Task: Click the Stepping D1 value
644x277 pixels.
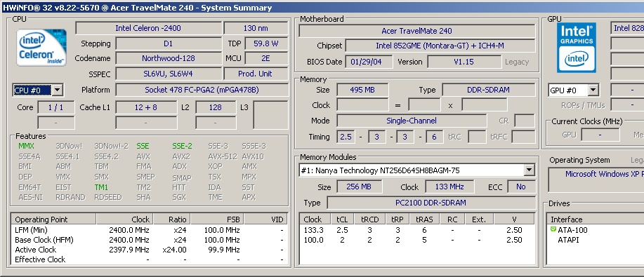Action: 168,43
